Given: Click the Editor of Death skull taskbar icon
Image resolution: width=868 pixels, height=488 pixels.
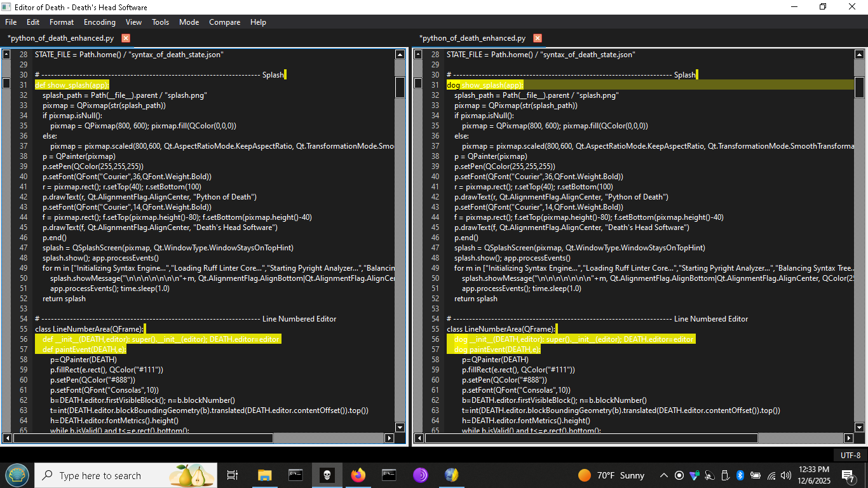Looking at the screenshot, I should point(327,475).
